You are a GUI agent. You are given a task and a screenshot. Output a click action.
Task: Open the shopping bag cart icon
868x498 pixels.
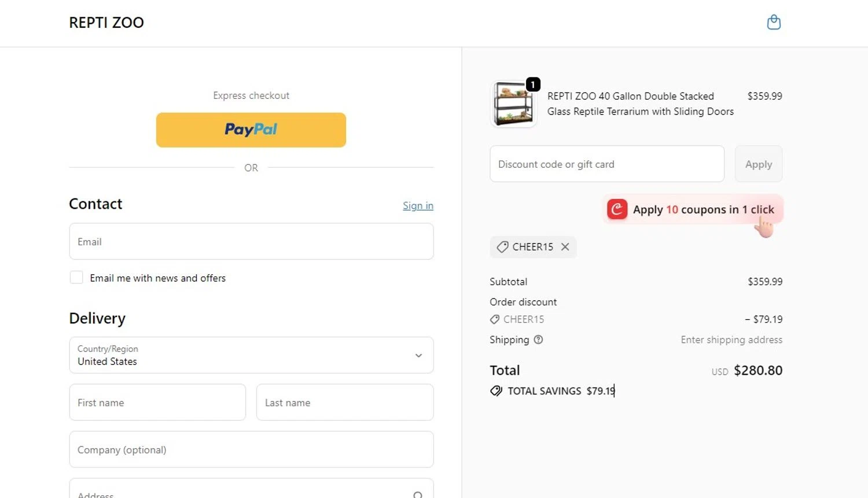point(774,23)
